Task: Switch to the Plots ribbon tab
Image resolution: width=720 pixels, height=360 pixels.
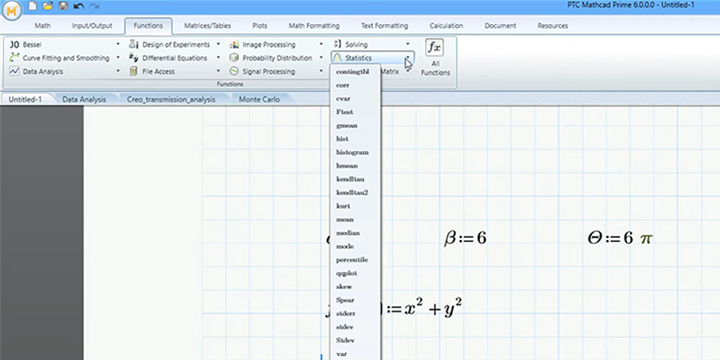Action: pyautogui.click(x=259, y=26)
